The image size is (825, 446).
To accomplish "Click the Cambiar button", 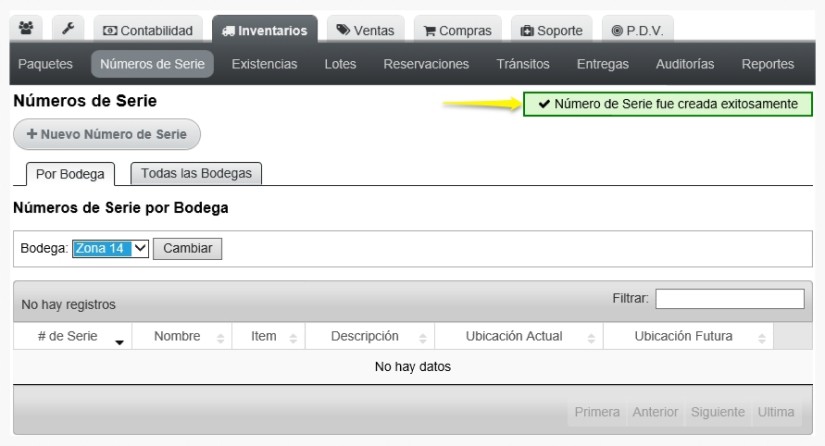I will coord(187,248).
